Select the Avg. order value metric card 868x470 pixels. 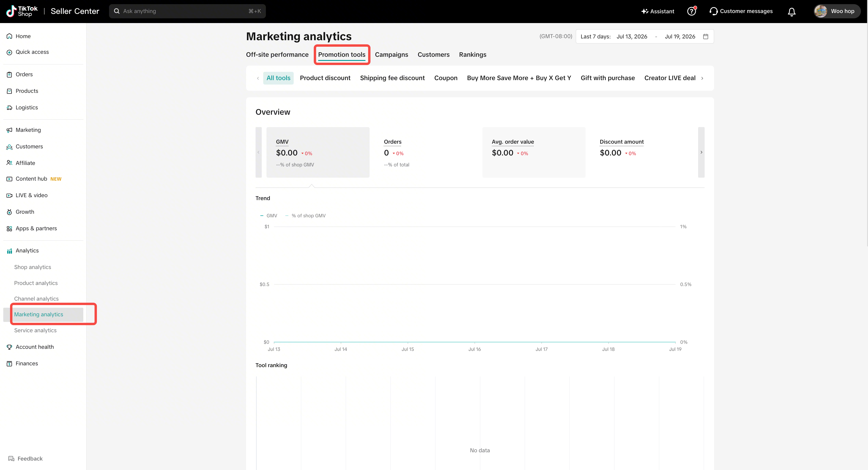pyautogui.click(x=534, y=153)
